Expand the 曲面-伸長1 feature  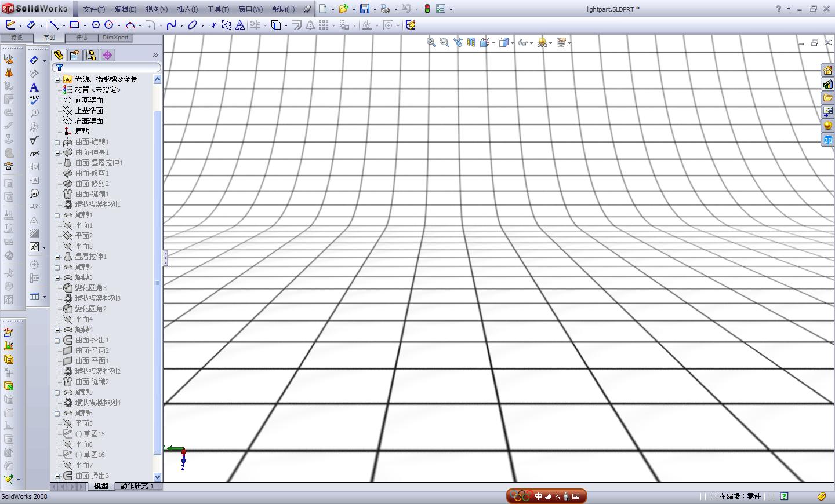57,152
